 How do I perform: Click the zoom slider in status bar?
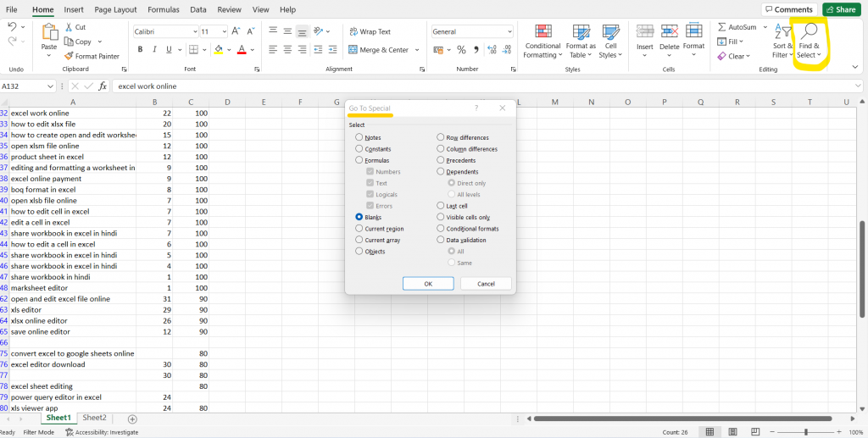pyautogui.click(x=806, y=432)
